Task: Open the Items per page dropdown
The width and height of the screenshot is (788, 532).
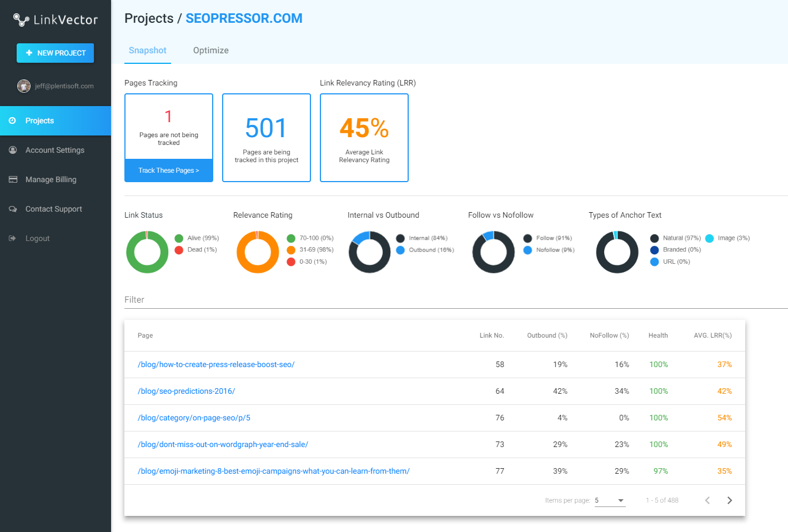Action: pyautogui.click(x=610, y=500)
